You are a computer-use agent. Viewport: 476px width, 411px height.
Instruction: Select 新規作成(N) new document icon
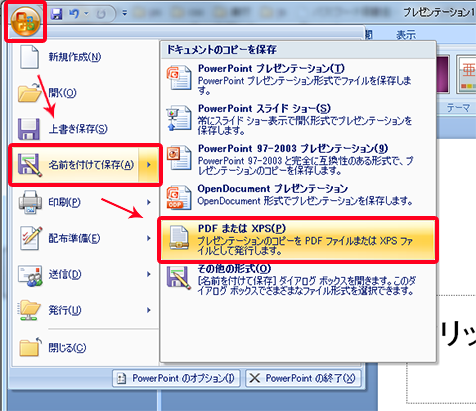coord(29,57)
